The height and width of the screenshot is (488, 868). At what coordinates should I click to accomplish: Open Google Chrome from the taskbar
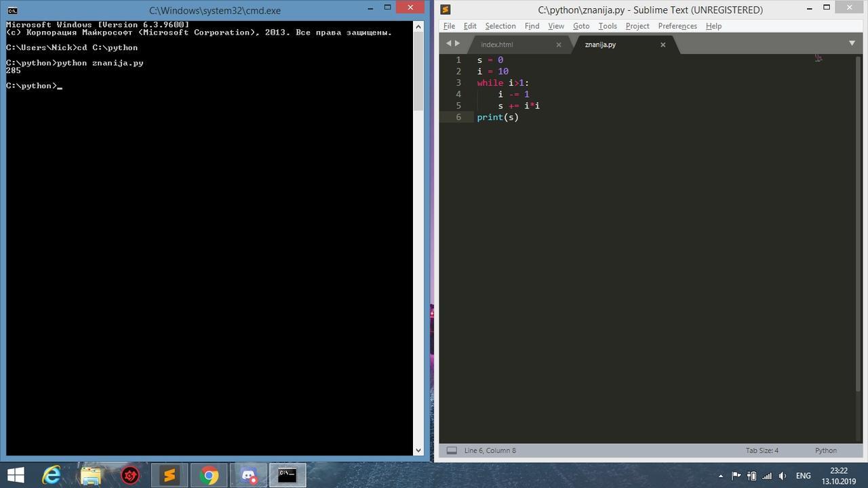click(209, 475)
